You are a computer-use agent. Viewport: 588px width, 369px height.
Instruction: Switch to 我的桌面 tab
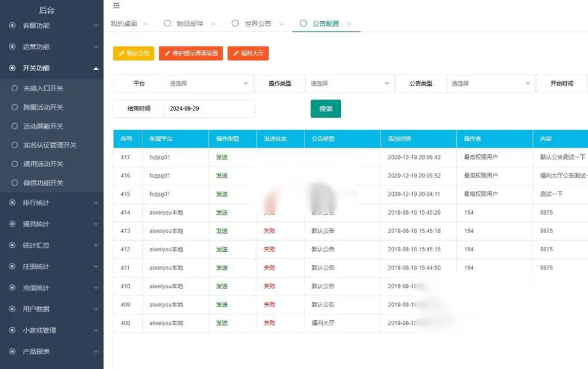123,24
